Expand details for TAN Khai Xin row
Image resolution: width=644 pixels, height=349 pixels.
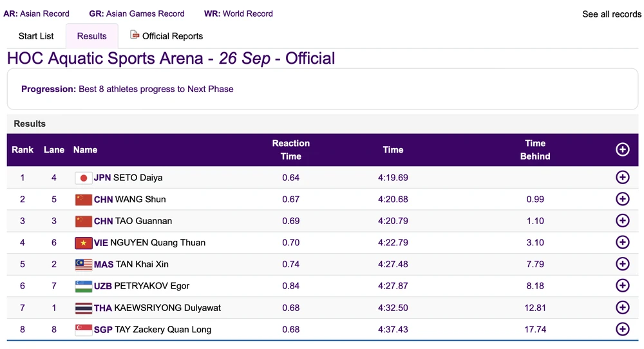(x=622, y=264)
